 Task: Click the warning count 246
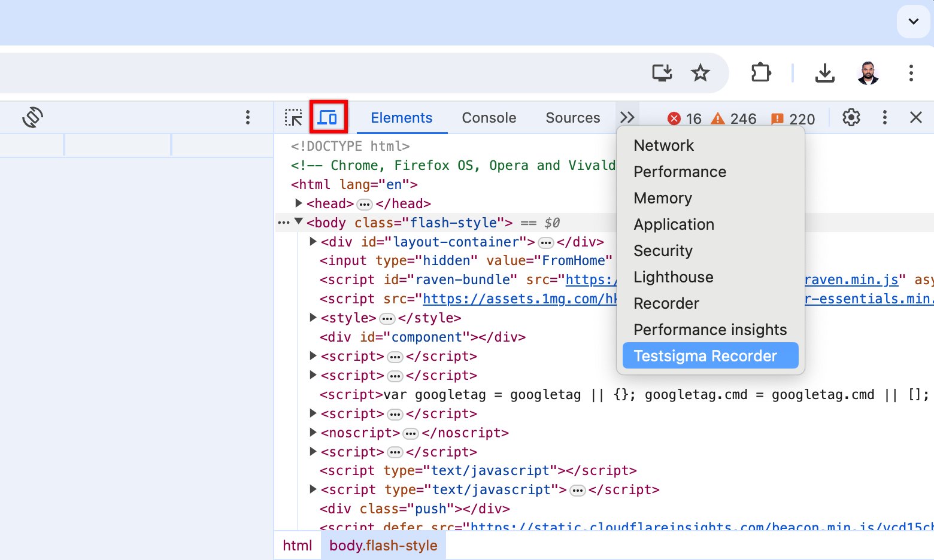(733, 118)
